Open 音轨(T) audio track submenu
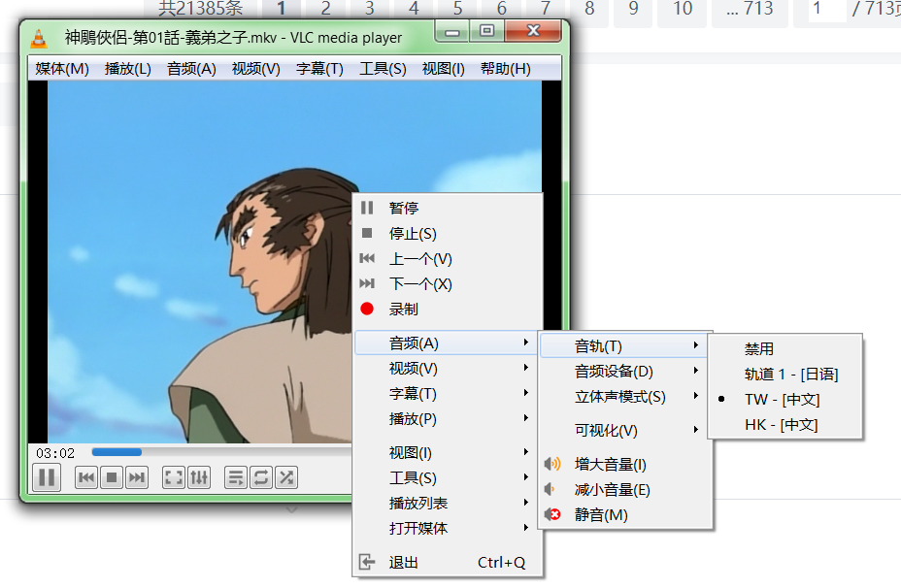Viewport: 901px width, 588px height. (625, 345)
